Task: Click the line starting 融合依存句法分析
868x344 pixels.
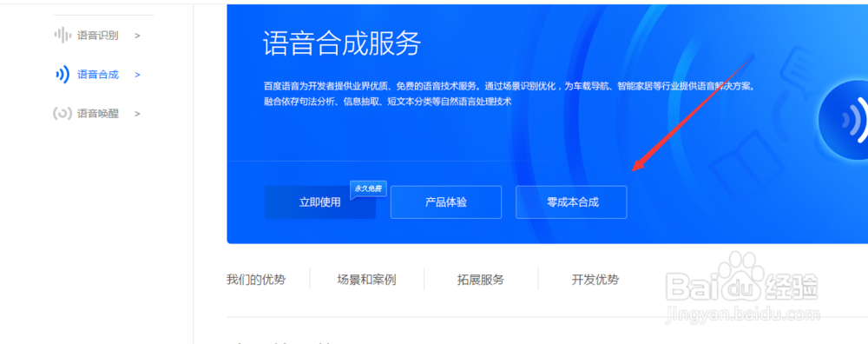Action: 387,102
